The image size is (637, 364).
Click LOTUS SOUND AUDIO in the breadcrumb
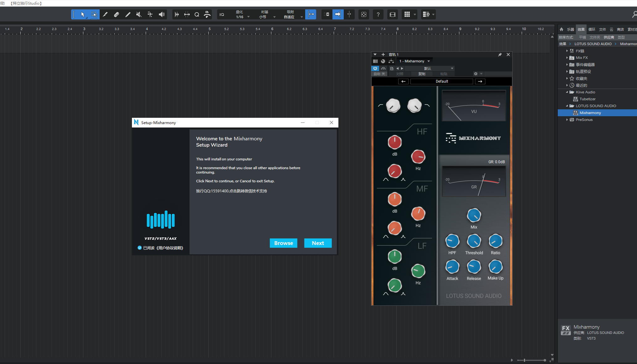[593, 44]
